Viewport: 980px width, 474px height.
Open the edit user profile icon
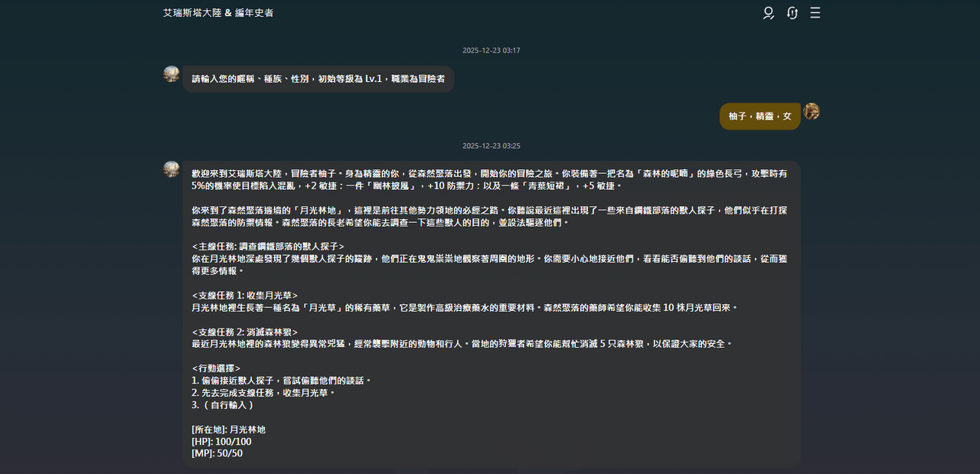[x=768, y=13]
